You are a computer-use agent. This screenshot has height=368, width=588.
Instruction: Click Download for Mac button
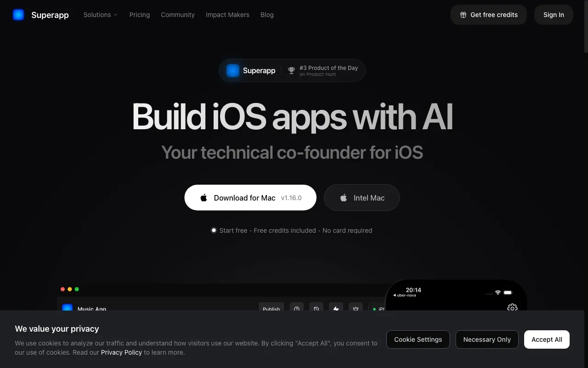pos(250,198)
